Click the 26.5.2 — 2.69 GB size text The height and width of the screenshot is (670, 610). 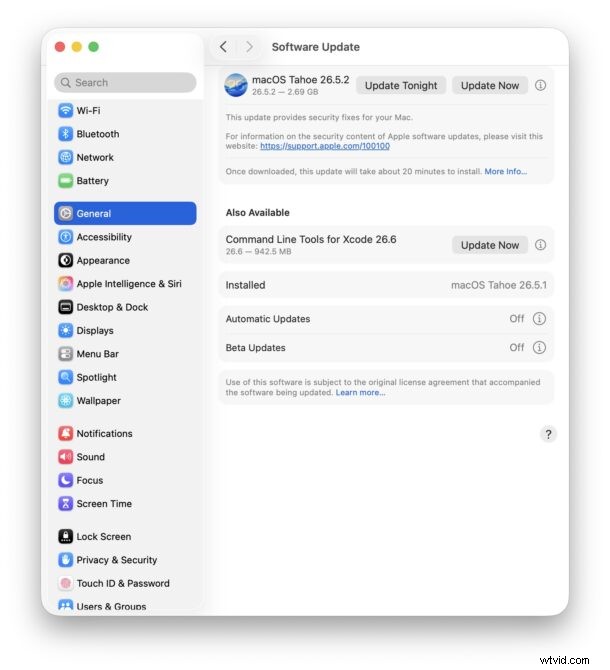(x=285, y=92)
